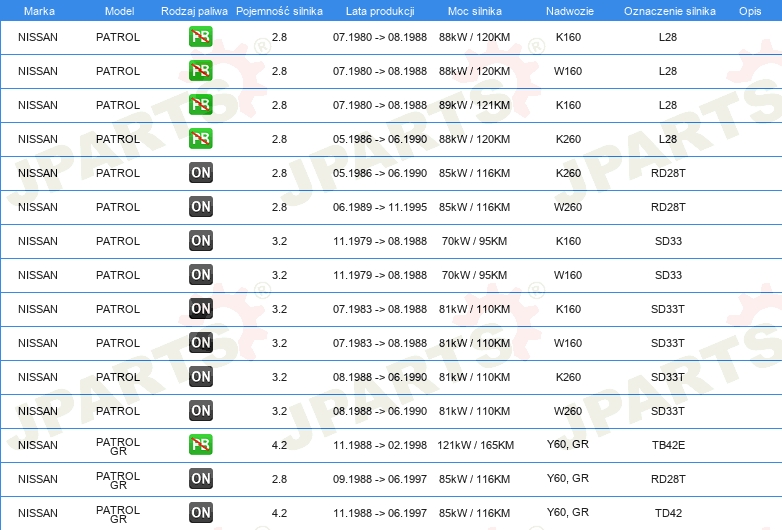Click the K260 body cell in the L28 row
The height and width of the screenshot is (530, 782).
tap(568, 139)
